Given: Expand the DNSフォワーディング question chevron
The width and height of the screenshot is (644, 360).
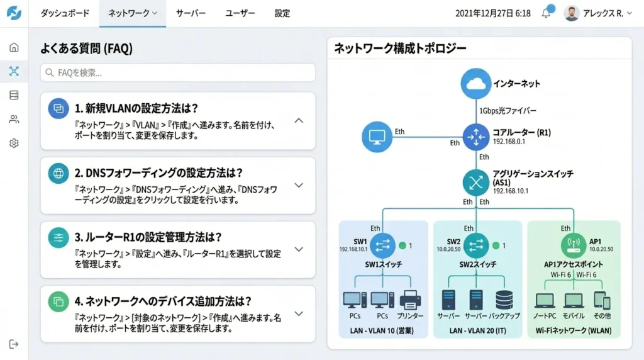Looking at the screenshot, I should click(299, 185).
